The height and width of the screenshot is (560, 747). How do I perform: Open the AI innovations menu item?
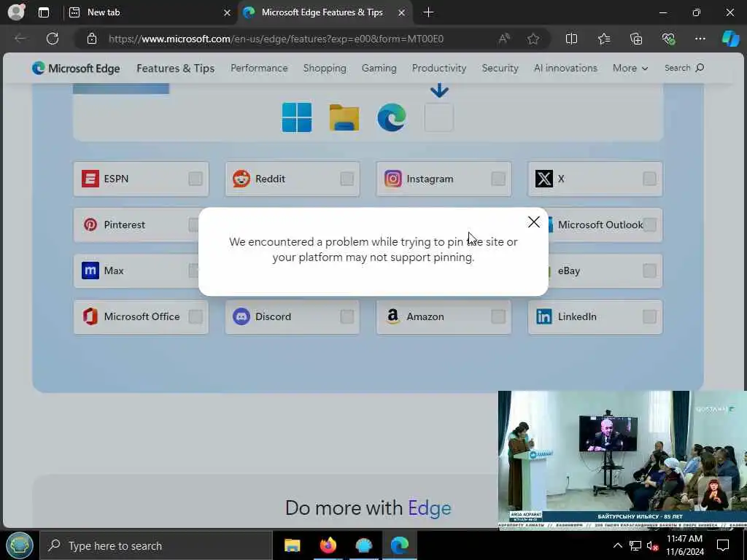pyautogui.click(x=565, y=68)
